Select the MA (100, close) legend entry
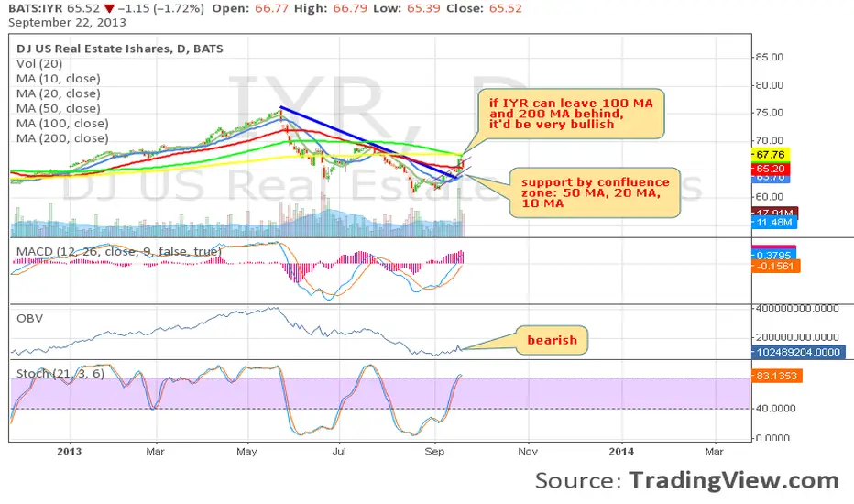Viewport: 854px width, 504px height. click(62, 123)
